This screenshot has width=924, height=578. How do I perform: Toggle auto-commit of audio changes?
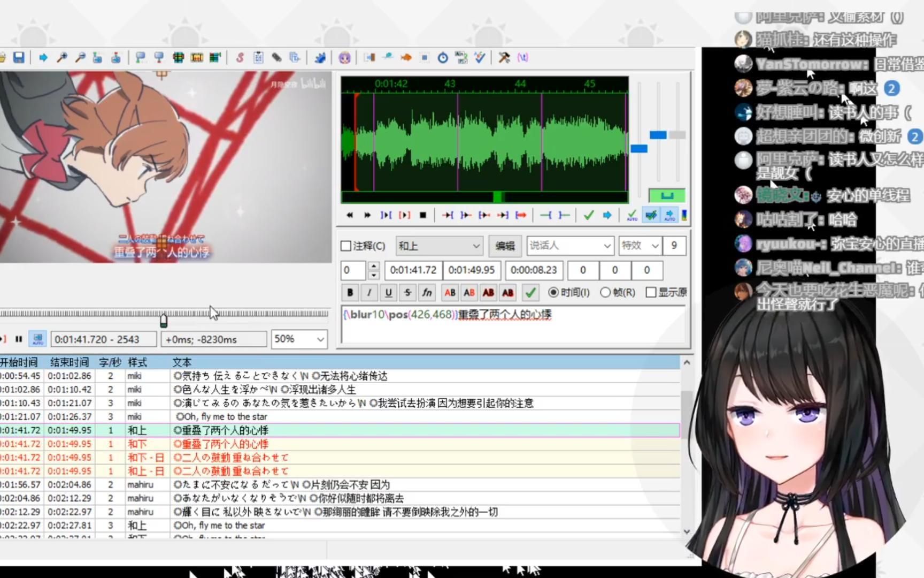pyautogui.click(x=632, y=215)
